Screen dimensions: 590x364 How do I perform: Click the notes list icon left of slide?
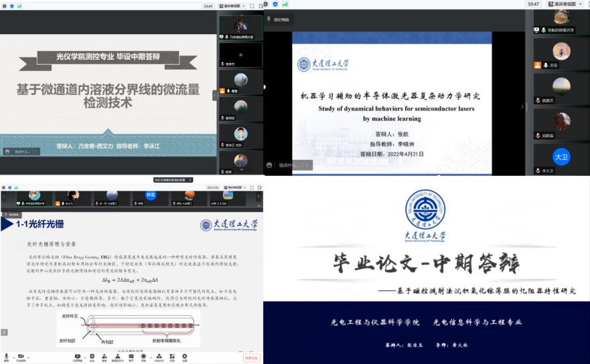pos(4,332)
